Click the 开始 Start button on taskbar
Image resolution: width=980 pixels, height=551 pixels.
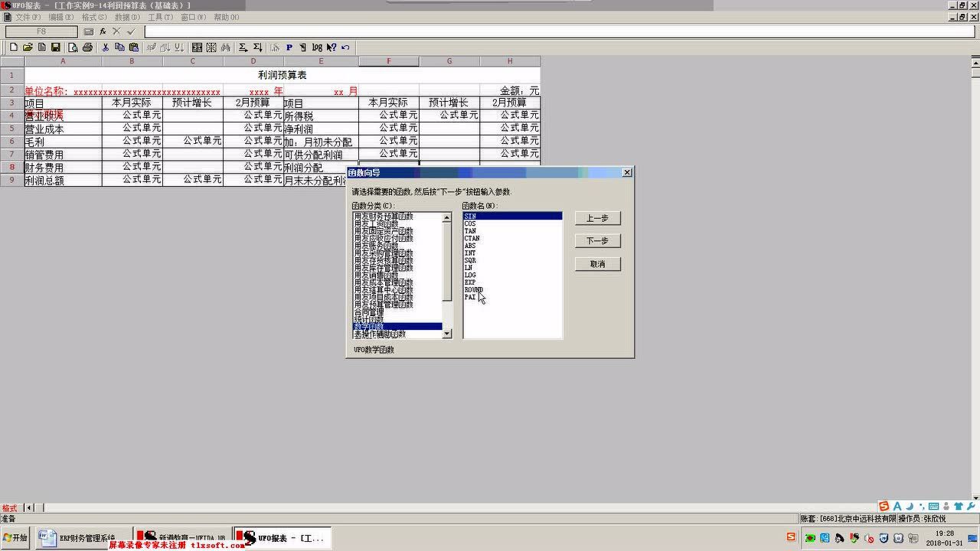[15, 538]
